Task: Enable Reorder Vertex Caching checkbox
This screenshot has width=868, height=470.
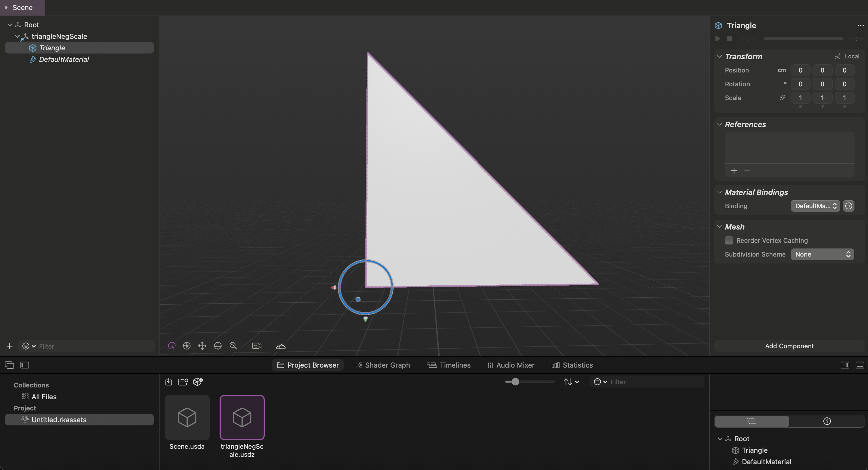Action: (x=729, y=240)
